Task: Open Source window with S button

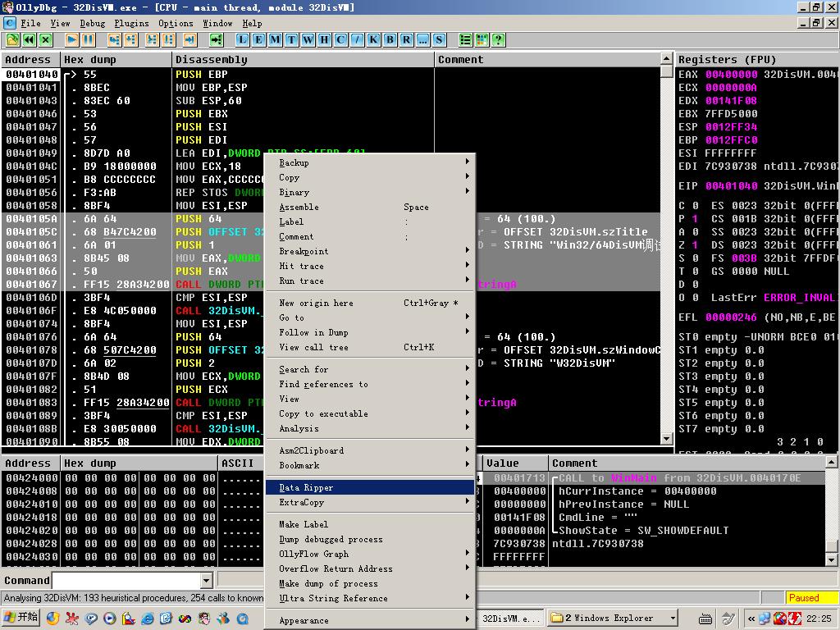Action: 440,39
